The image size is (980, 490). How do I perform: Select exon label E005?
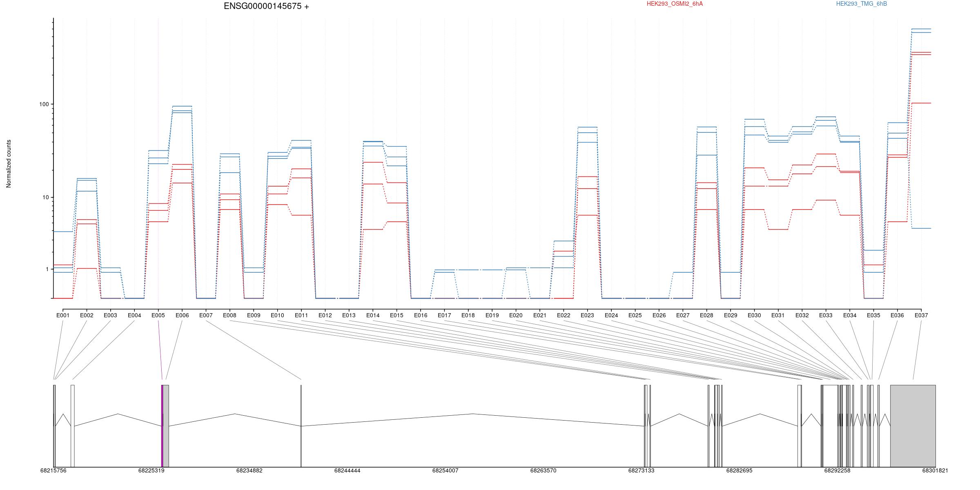(158, 315)
